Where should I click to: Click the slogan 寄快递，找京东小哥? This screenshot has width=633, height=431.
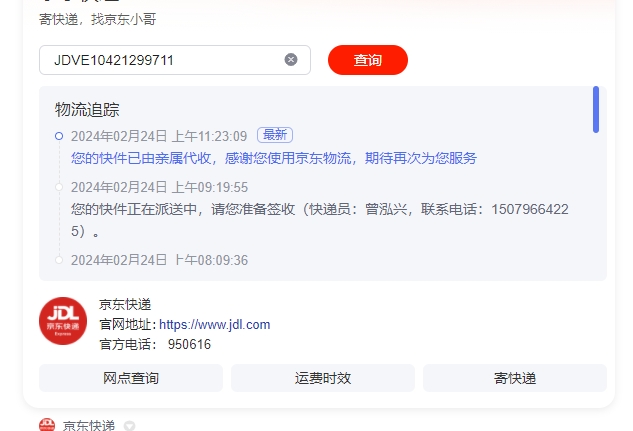pos(98,19)
